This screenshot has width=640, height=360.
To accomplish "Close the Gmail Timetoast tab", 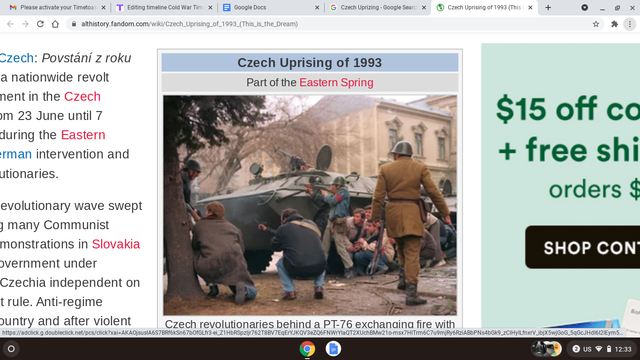I will pyautogui.click(x=103, y=7).
